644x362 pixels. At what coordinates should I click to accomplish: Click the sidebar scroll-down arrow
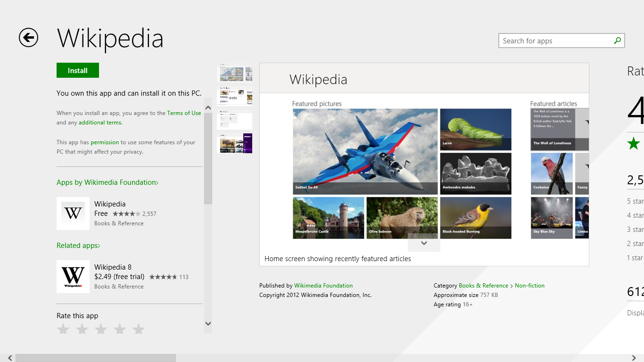click(208, 323)
